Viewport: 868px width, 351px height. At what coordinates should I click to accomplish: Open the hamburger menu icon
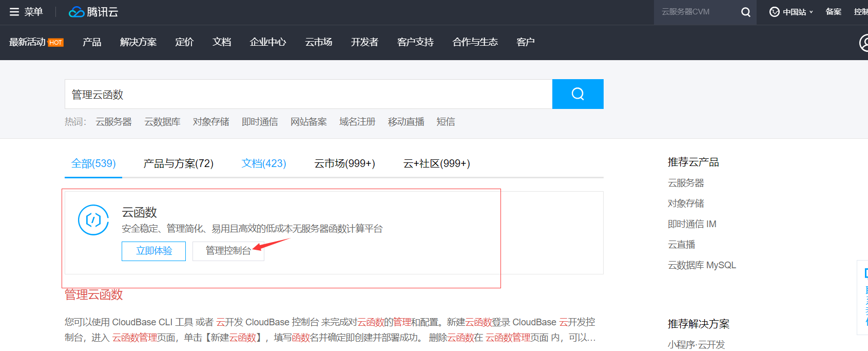[x=14, y=12]
